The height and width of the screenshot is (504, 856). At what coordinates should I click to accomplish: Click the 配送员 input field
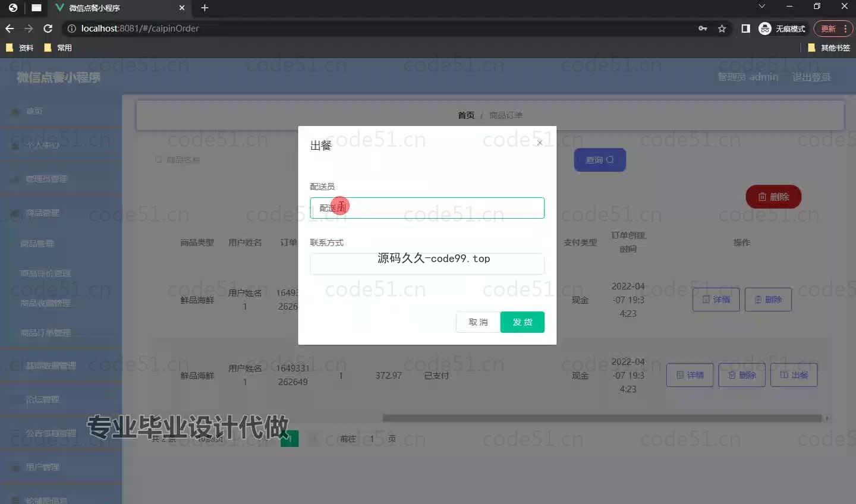[x=427, y=208]
